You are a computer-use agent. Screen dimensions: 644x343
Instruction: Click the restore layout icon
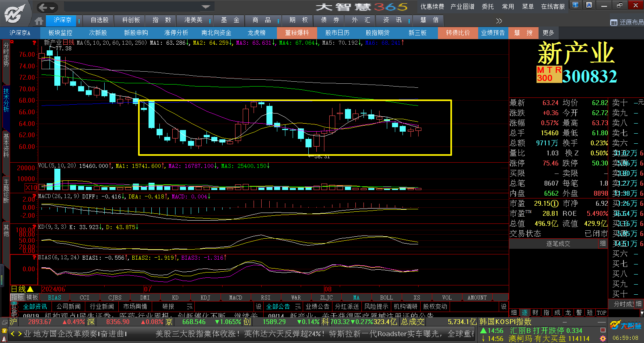613,23
